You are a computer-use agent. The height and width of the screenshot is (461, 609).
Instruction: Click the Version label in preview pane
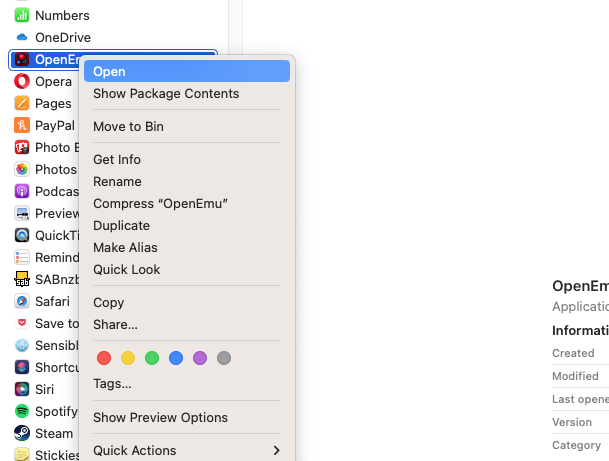tap(572, 422)
